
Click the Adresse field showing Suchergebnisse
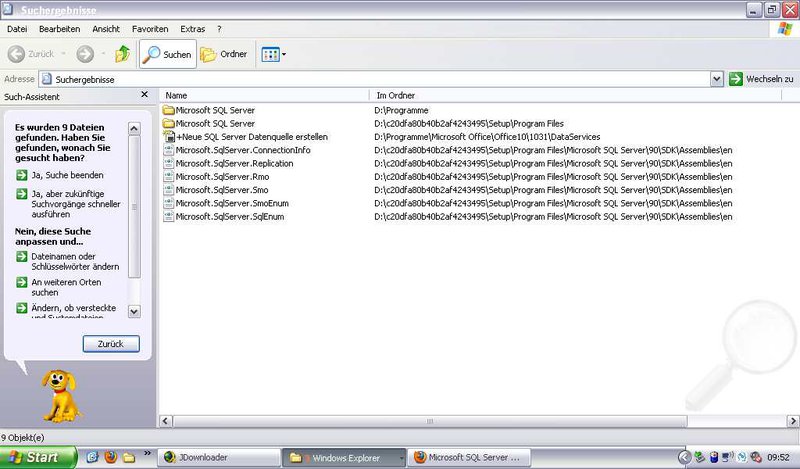tap(375, 79)
